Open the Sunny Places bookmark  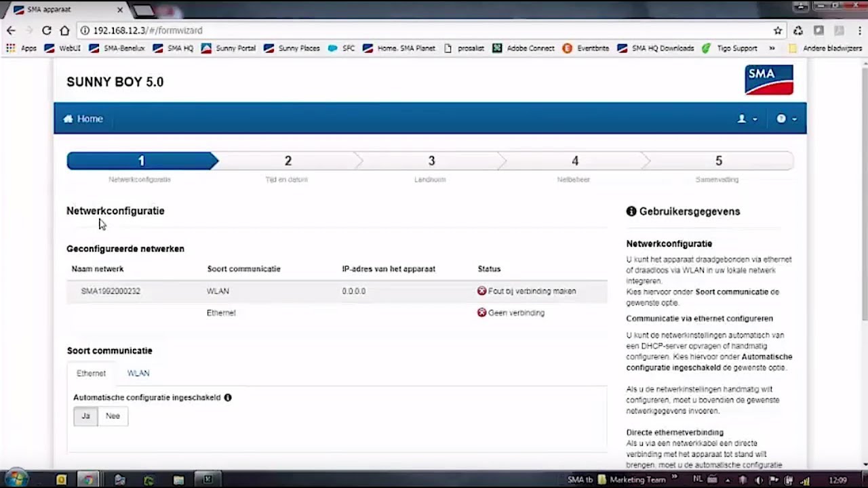click(x=292, y=48)
